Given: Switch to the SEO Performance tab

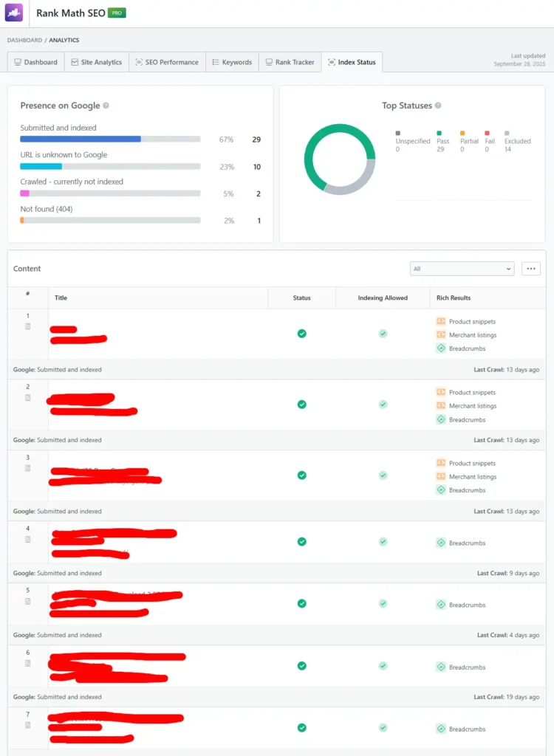Looking at the screenshot, I should (x=166, y=62).
